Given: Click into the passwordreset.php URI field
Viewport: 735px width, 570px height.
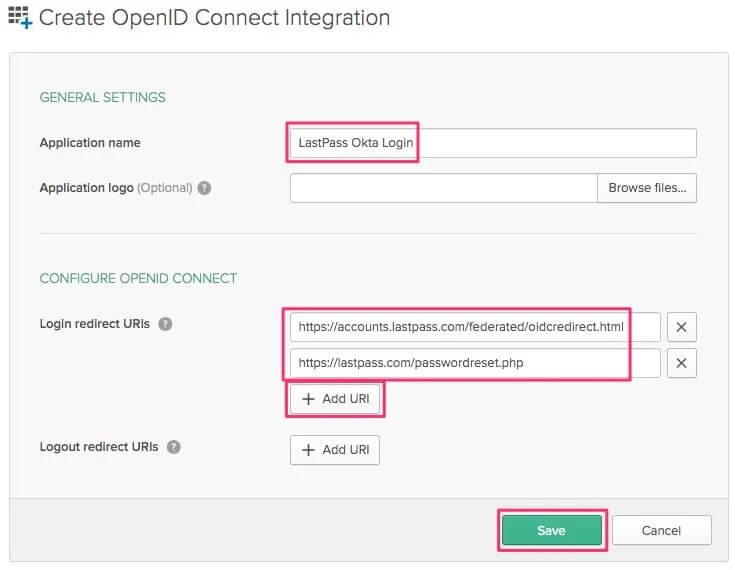Looking at the screenshot, I should (475, 363).
